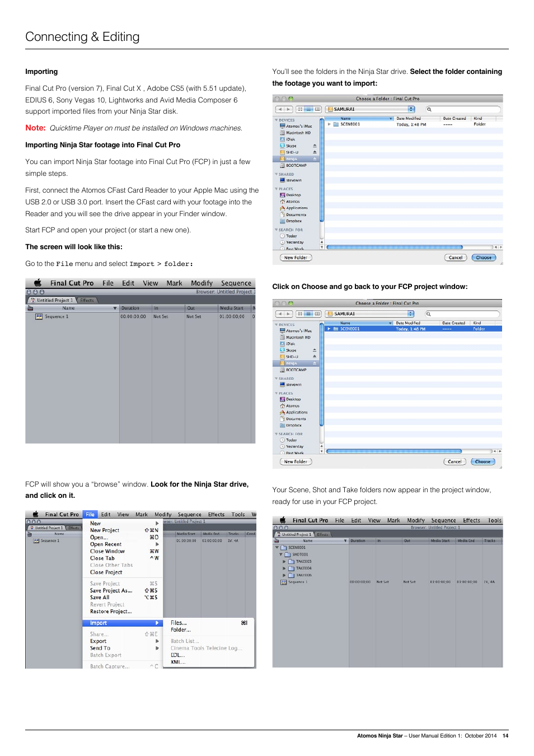Screen dimensions: 534x756
Task: Eject Skype volume in dialog with unhighlighted SCENE001
Action: point(315,146)
